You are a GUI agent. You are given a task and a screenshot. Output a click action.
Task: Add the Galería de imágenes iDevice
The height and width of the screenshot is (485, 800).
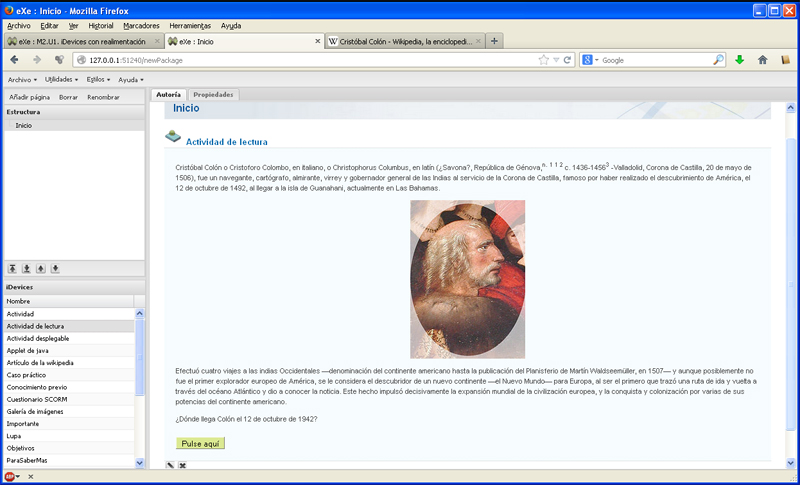[x=69, y=412]
